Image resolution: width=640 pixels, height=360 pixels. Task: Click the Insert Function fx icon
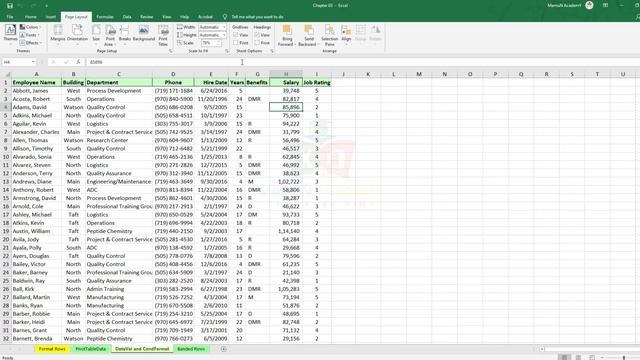point(78,62)
